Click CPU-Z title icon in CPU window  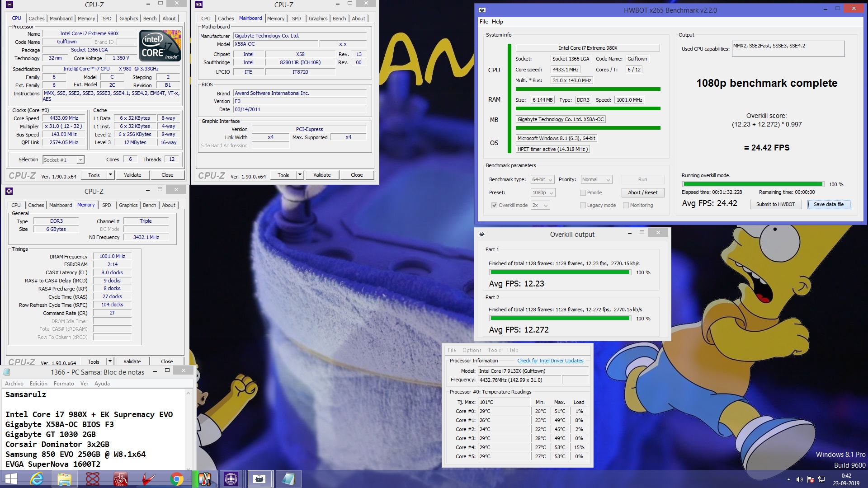9,5
